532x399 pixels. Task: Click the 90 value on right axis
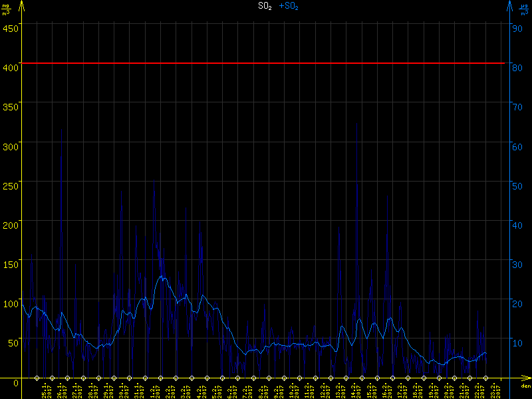(x=515, y=28)
